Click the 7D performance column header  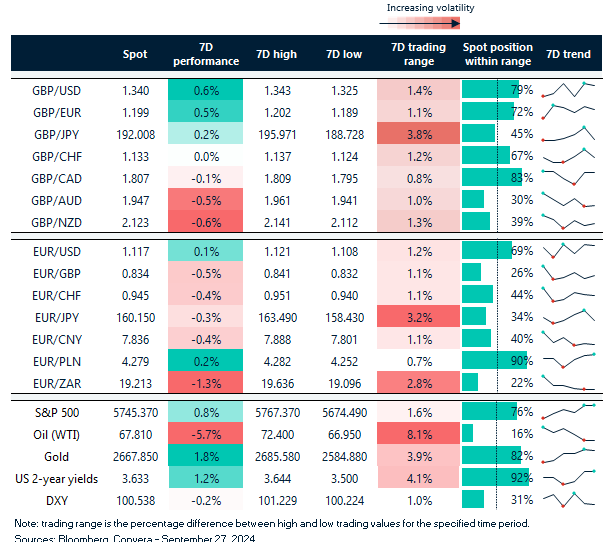[x=206, y=54]
